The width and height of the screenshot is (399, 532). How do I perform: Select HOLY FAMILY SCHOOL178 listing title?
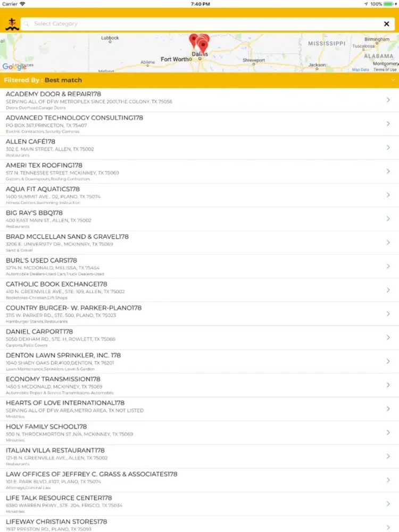click(x=46, y=427)
